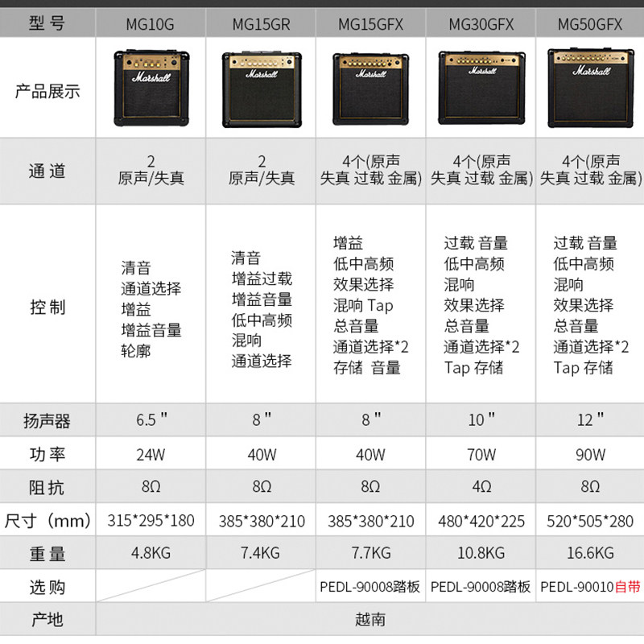
Task: Click the MG15GFX amplifier product image
Action: pos(370,89)
